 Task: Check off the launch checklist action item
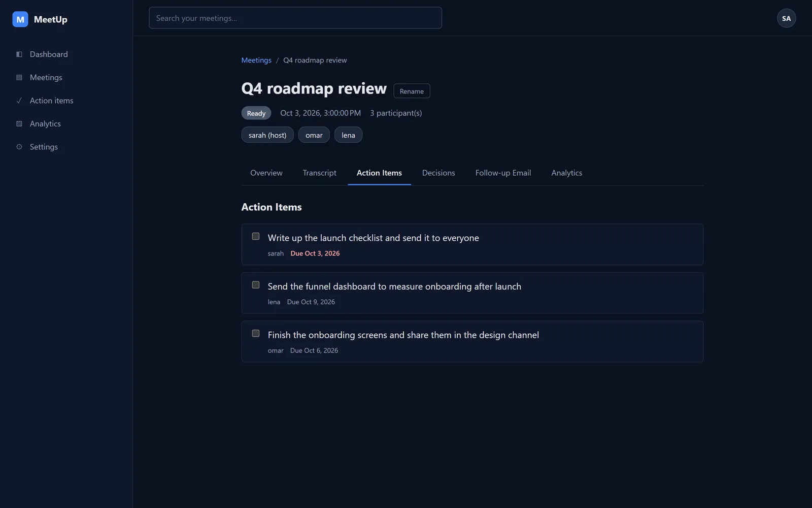[256, 236]
